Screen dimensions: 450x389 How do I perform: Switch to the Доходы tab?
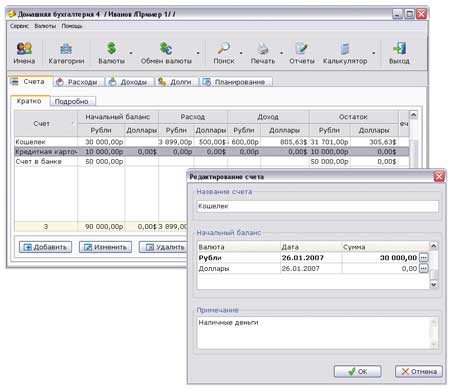coord(130,82)
